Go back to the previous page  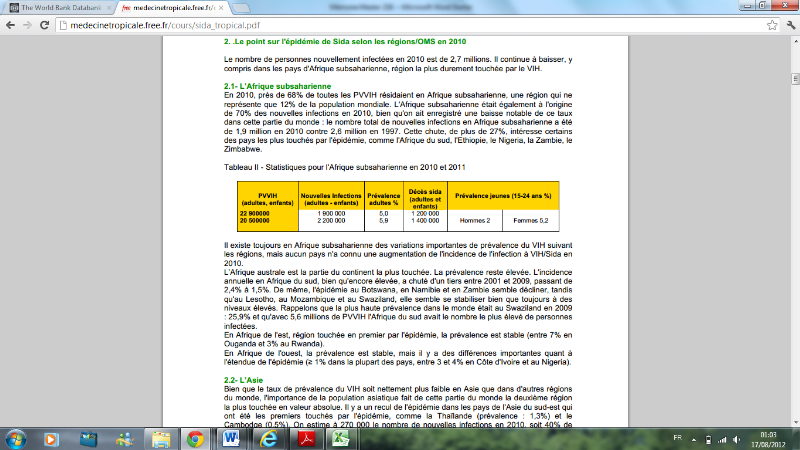[10, 25]
